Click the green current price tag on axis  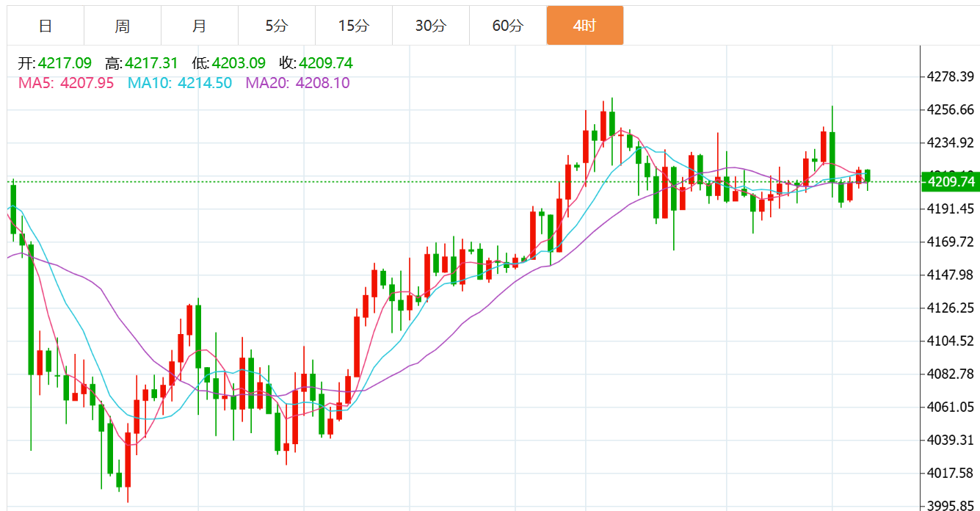coord(951,181)
